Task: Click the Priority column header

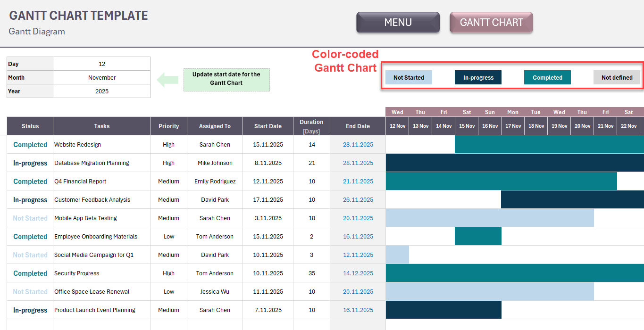Action: tap(169, 126)
